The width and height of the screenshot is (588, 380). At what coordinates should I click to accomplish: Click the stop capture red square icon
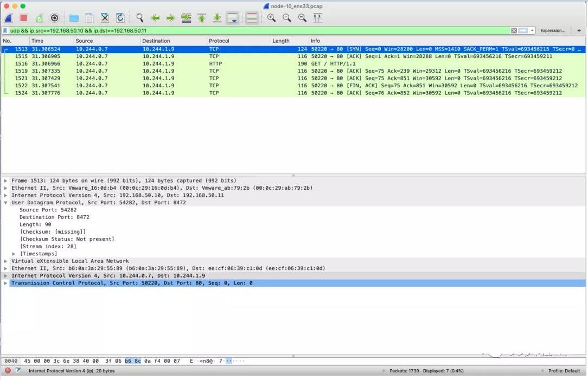click(x=23, y=18)
